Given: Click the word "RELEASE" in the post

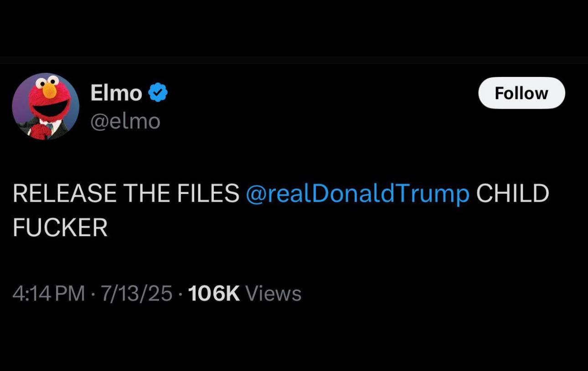Looking at the screenshot, I should (64, 193).
